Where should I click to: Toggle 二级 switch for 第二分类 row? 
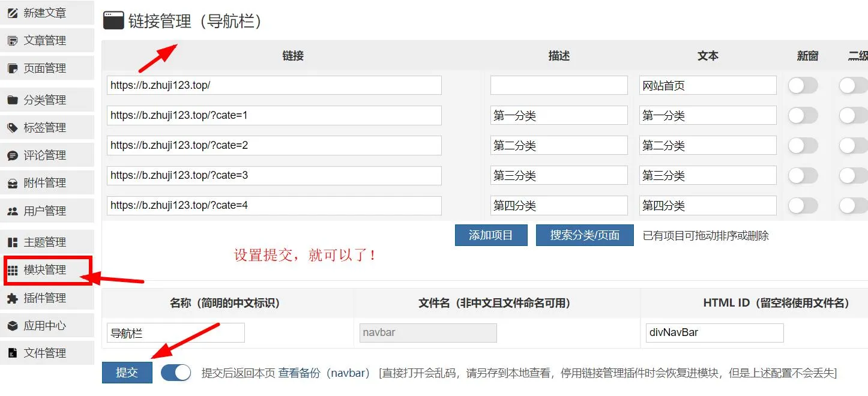pos(854,146)
